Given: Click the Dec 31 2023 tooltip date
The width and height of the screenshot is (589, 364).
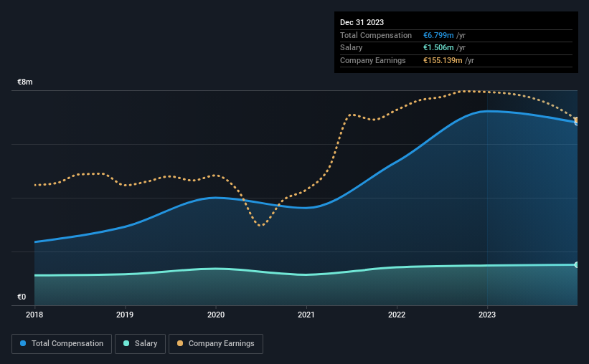Looking at the screenshot, I should 362,22.
